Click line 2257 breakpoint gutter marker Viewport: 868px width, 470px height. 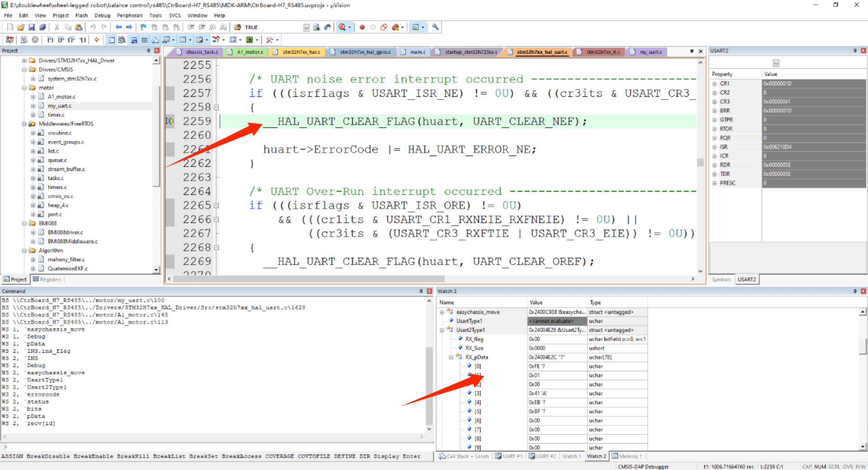pos(170,93)
